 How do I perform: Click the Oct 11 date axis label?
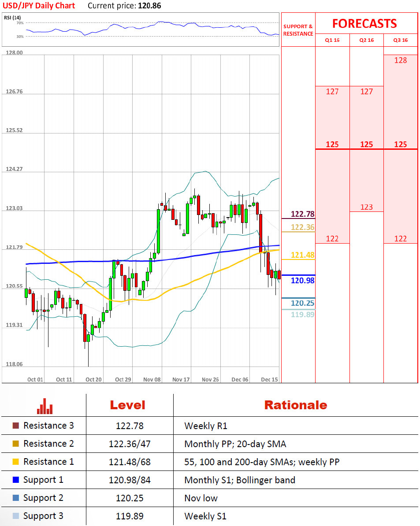coord(64,379)
